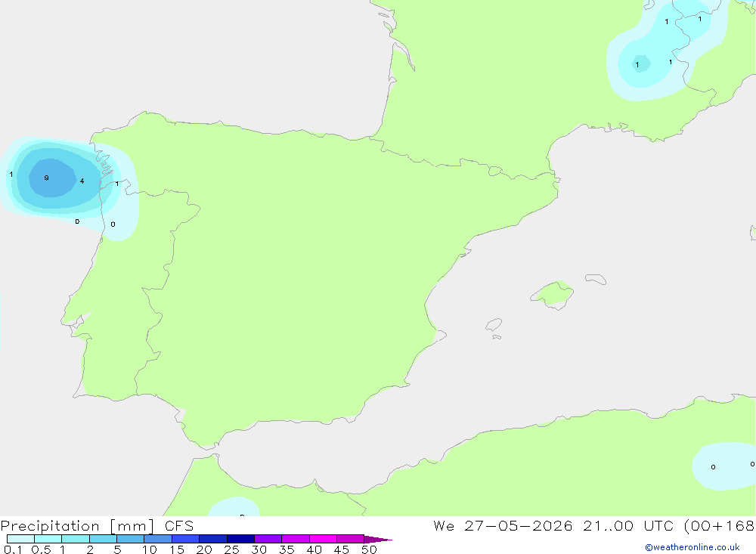This screenshot has height=554, width=756.
Task: Click the dark blue 9 mm rain core
Action: 52,178
